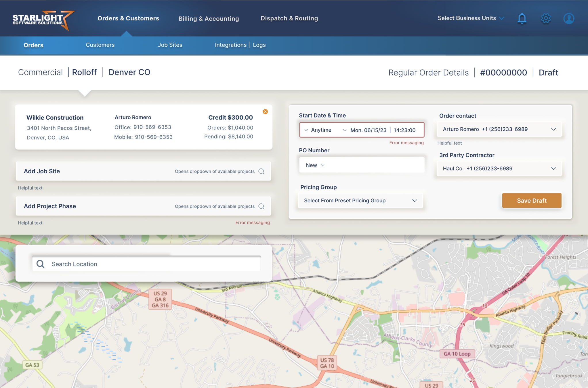Click the Search Location magnifier icon
Image resolution: width=588 pixels, height=388 pixels.
tap(41, 264)
